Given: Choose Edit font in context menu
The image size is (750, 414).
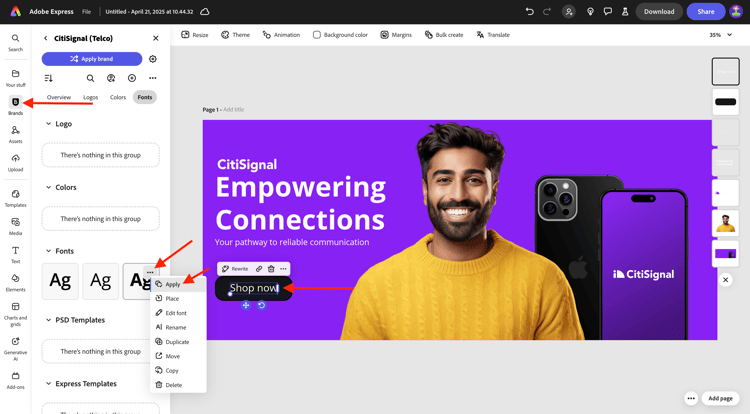Looking at the screenshot, I should [x=178, y=313].
